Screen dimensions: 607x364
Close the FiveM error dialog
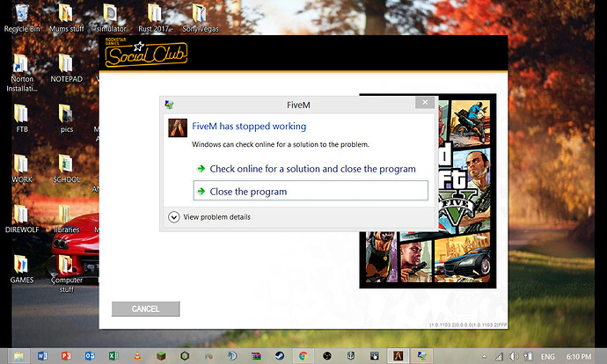(425, 103)
